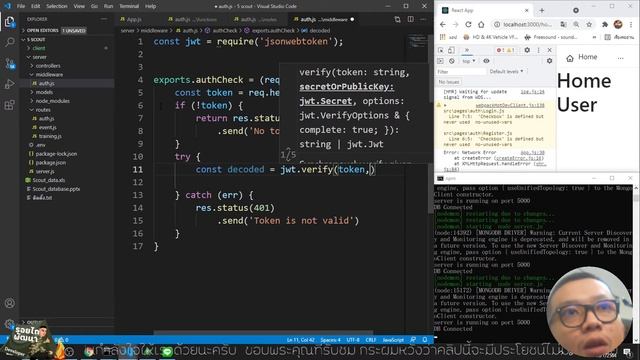Viewport: 640px width, 360px height.
Task: Open the File menu
Action: pos(21,6)
